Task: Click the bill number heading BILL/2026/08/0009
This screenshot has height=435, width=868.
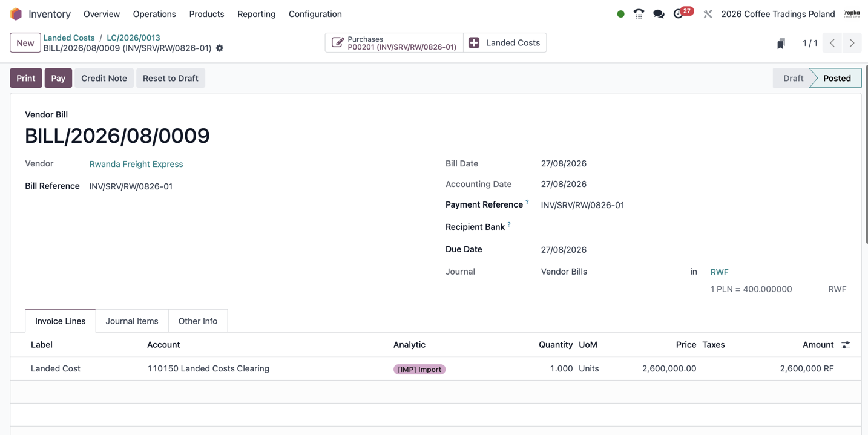Action: 117,136
